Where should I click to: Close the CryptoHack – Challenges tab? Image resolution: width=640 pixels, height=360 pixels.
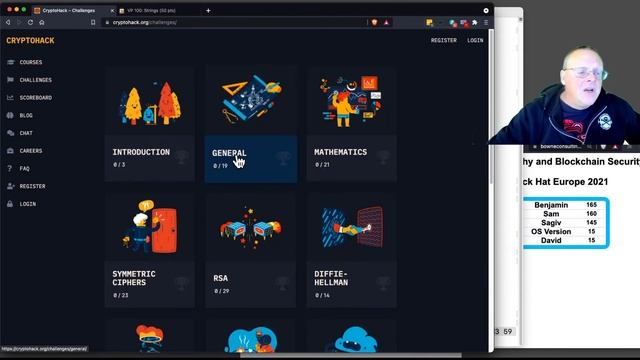click(112, 11)
